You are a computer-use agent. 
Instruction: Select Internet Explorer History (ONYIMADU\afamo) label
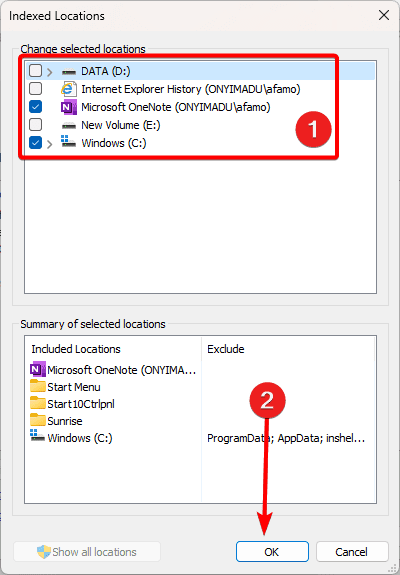(x=191, y=89)
